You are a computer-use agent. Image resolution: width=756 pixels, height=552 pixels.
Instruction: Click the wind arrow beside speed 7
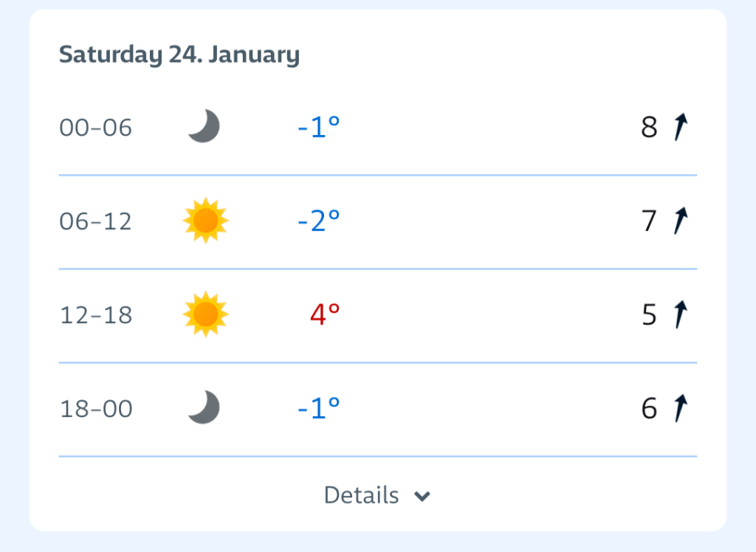[x=681, y=221]
